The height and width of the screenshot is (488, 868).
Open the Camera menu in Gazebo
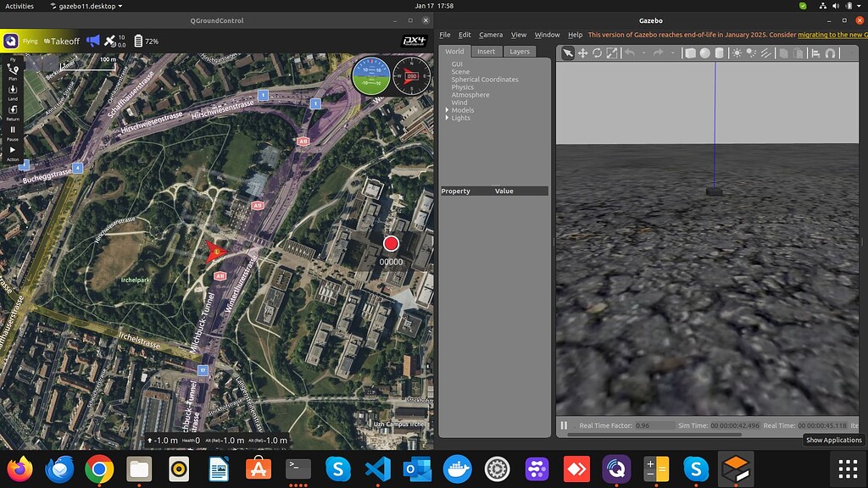(x=491, y=35)
